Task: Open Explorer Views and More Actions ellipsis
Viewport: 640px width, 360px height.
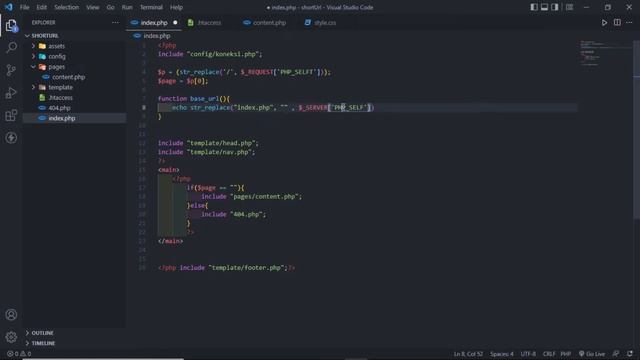Action: tap(116, 23)
